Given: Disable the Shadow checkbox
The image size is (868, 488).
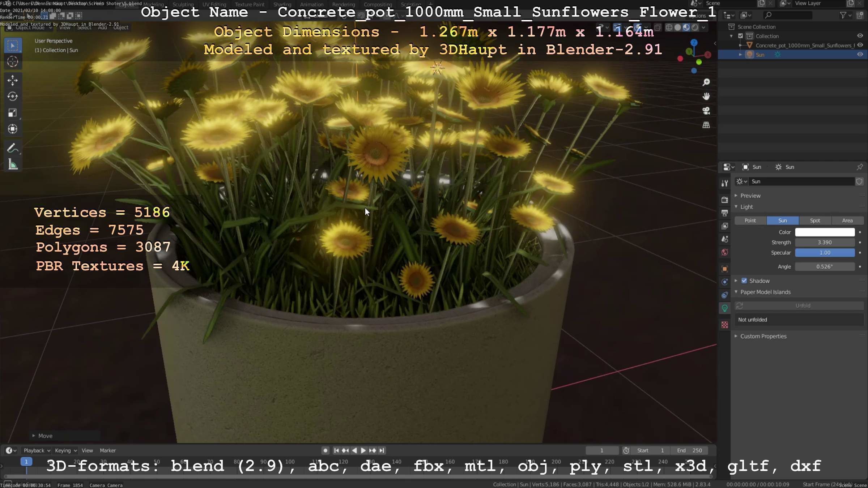Looking at the screenshot, I should 744,281.
